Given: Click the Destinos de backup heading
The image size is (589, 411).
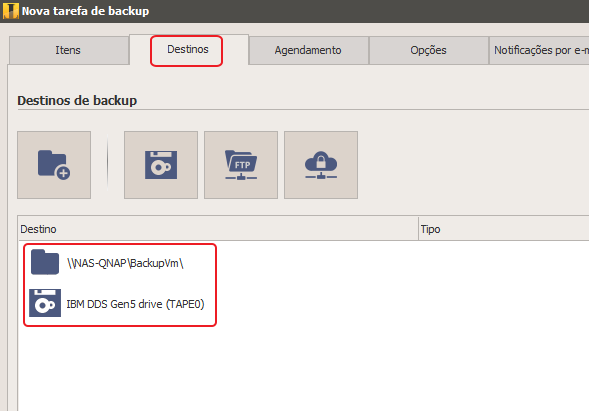Looking at the screenshot, I should pyautogui.click(x=77, y=101).
